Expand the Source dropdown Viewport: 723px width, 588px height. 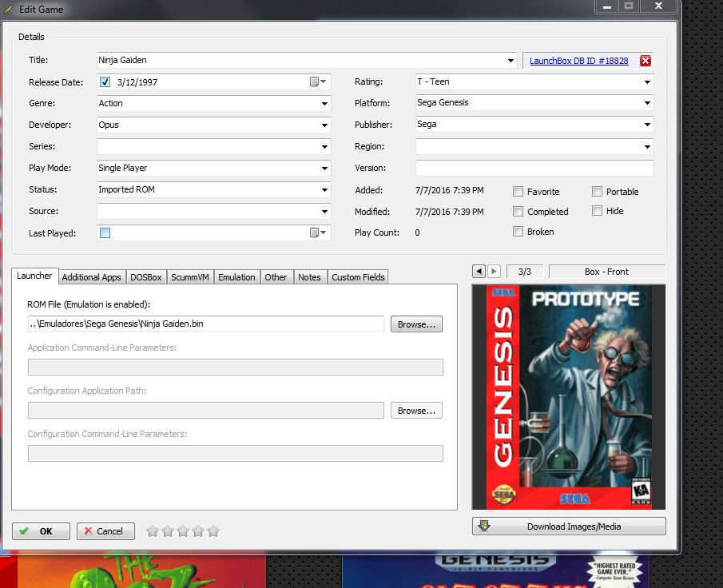[324, 211]
